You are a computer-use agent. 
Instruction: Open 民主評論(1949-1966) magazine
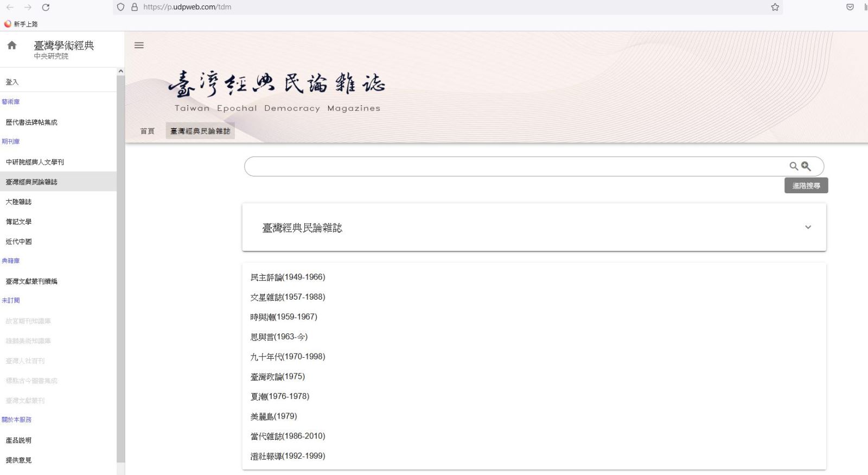click(288, 277)
